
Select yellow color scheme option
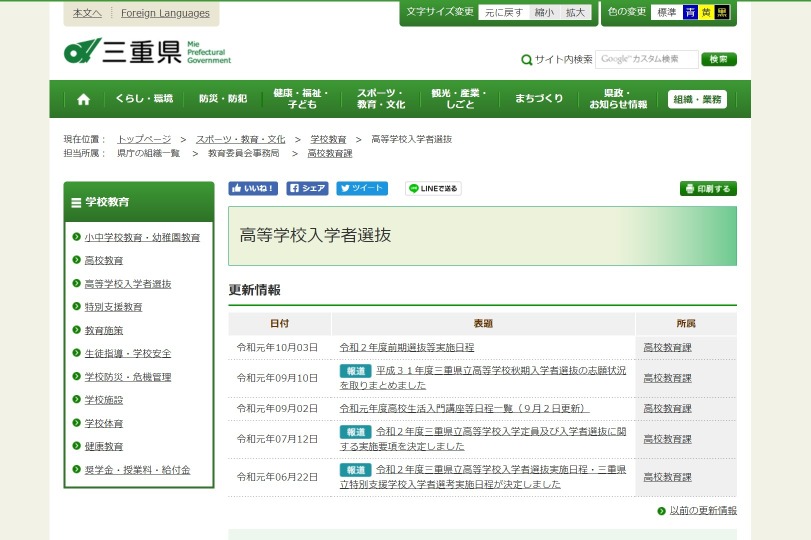tap(706, 13)
